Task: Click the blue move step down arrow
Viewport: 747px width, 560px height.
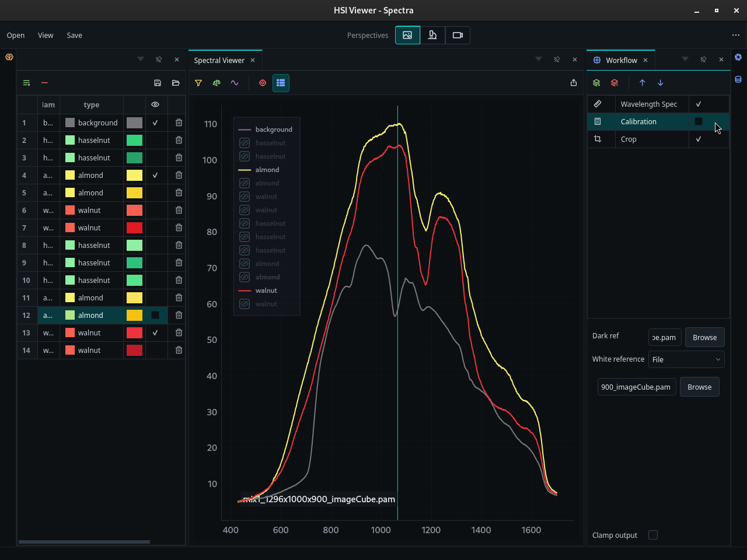Action: click(661, 83)
